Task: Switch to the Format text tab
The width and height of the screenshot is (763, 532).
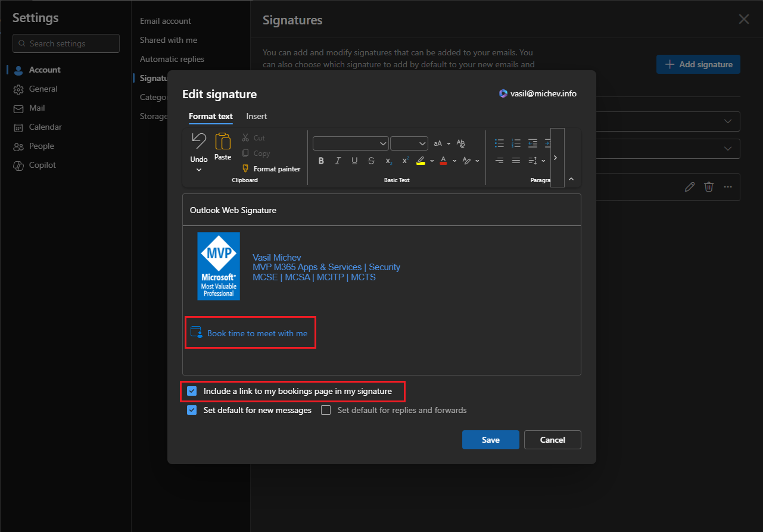Action: point(211,116)
